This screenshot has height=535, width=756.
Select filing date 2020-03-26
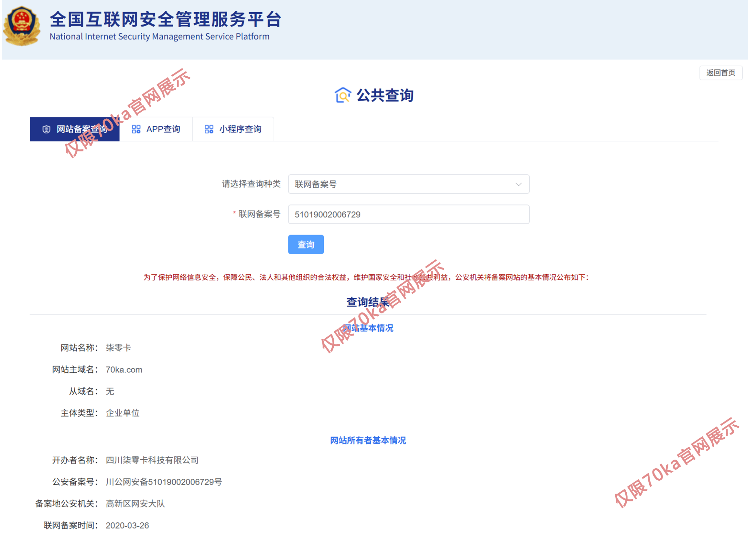[127, 525]
